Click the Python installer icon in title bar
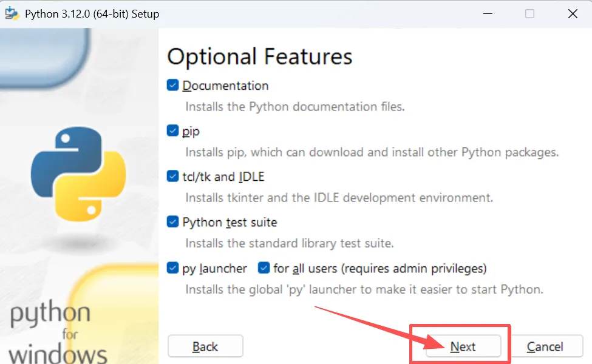 click(x=12, y=13)
